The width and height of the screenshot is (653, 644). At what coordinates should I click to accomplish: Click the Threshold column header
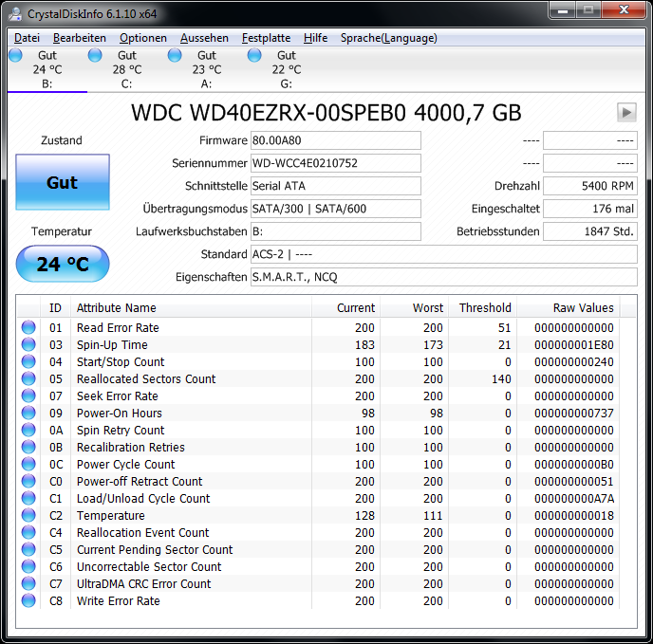pyautogui.click(x=482, y=308)
